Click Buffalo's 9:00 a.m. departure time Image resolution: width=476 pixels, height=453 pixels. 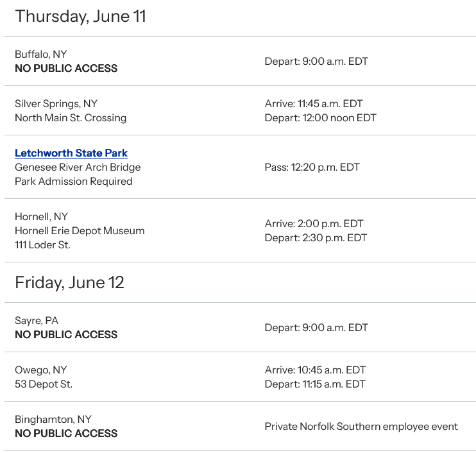(316, 62)
